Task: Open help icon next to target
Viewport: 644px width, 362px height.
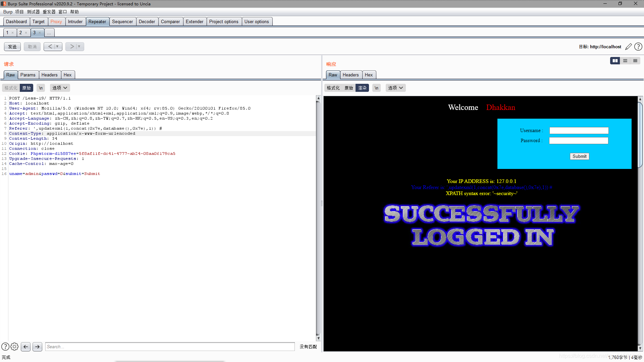Action: (x=638, y=47)
